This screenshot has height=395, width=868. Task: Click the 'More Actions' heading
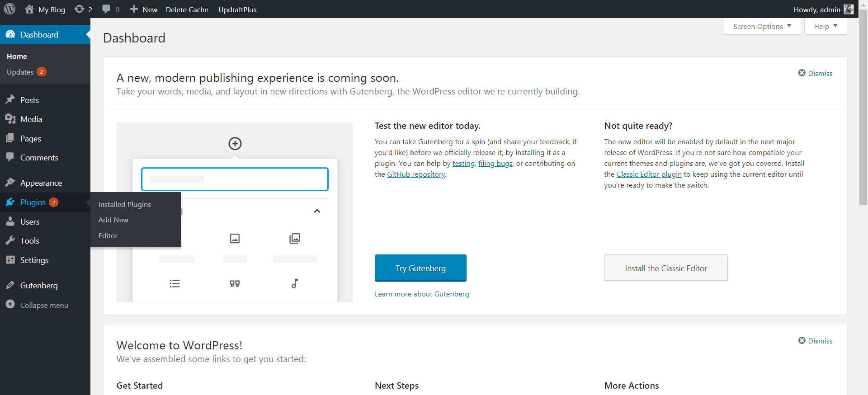[x=632, y=386]
